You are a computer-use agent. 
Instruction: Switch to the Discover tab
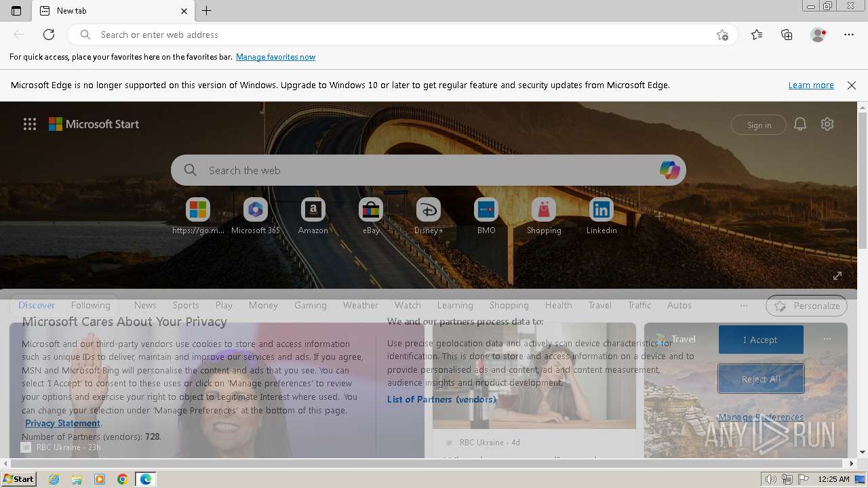point(37,306)
